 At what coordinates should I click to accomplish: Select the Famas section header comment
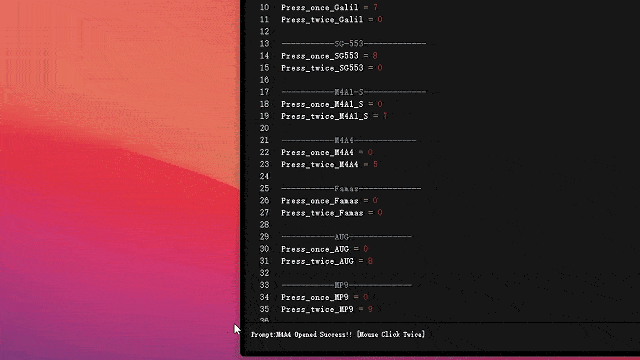[x=351, y=188]
